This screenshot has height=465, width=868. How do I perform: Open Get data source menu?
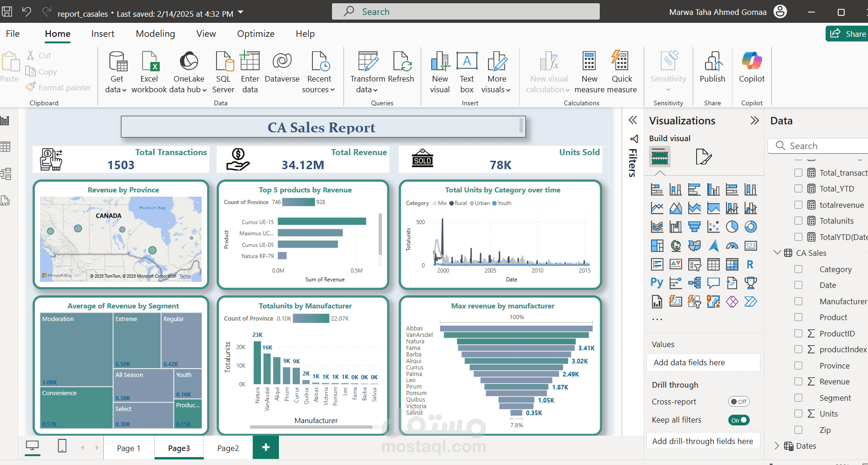coord(116,72)
